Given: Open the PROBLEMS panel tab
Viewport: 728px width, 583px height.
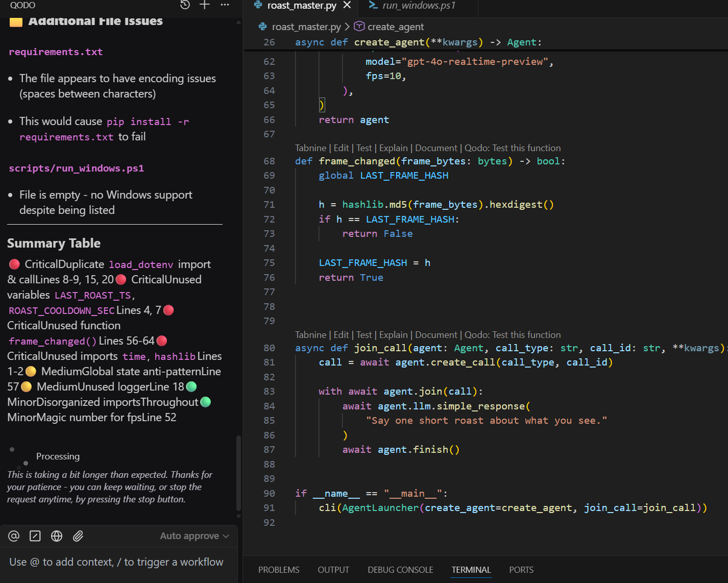Looking at the screenshot, I should coord(279,570).
